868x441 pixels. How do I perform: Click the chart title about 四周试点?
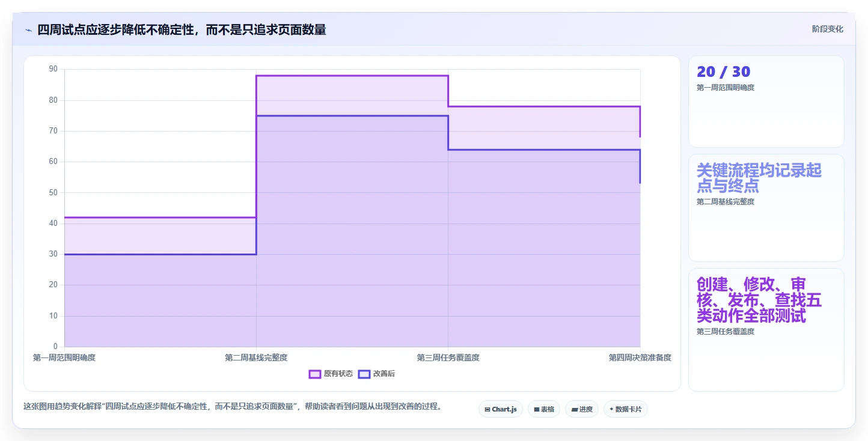(x=182, y=29)
